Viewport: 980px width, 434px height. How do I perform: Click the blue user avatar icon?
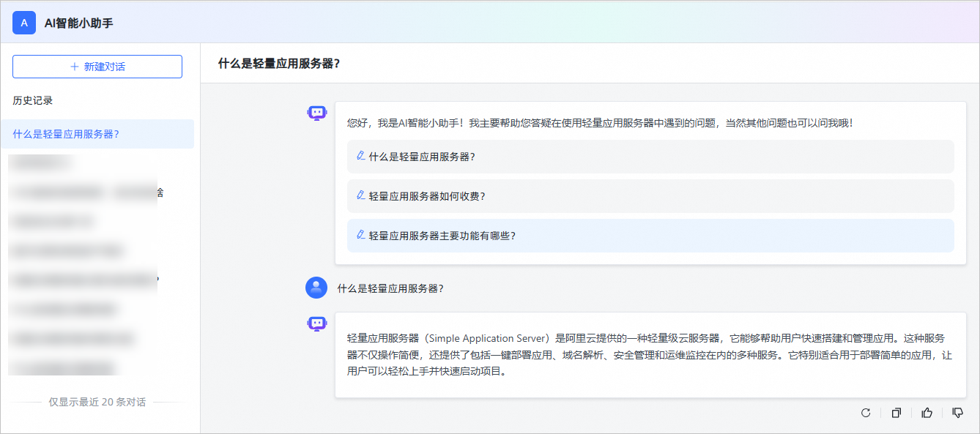pos(316,288)
